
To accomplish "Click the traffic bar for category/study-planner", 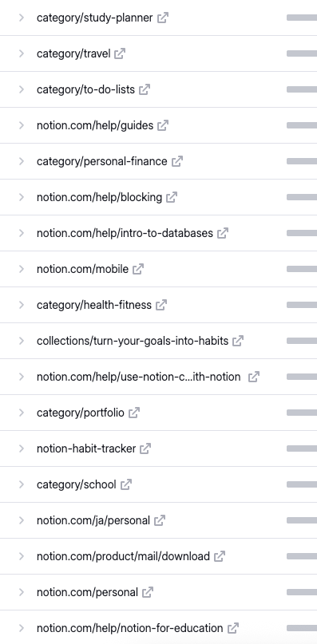I will coord(302,18).
